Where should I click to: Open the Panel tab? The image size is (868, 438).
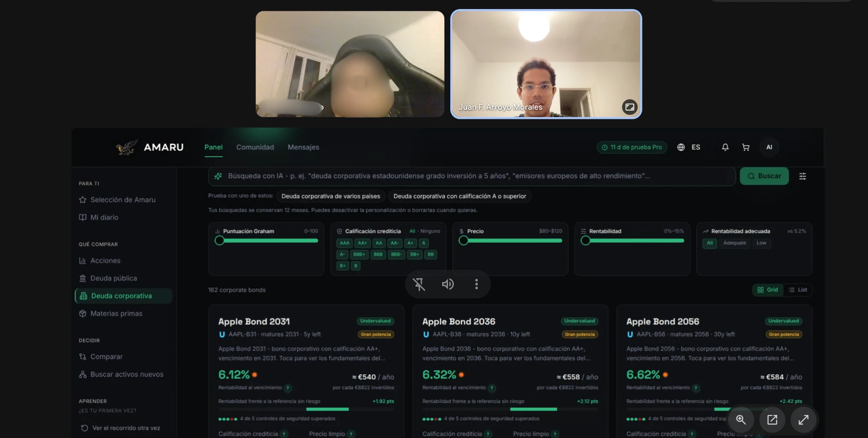pyautogui.click(x=213, y=147)
